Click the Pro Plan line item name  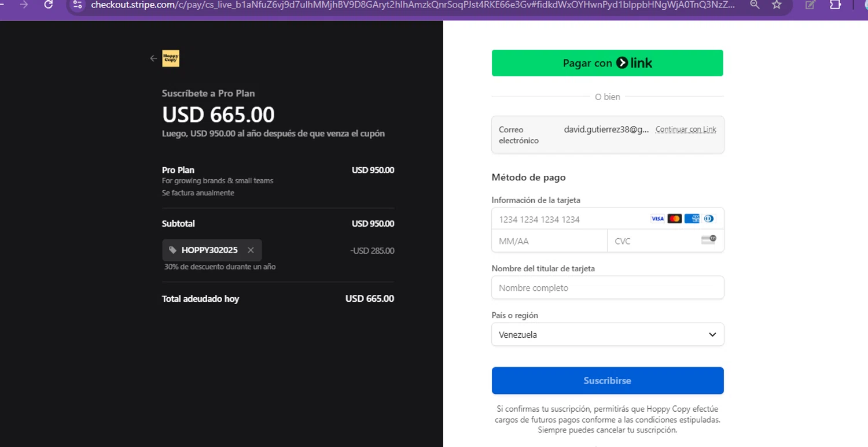click(178, 170)
